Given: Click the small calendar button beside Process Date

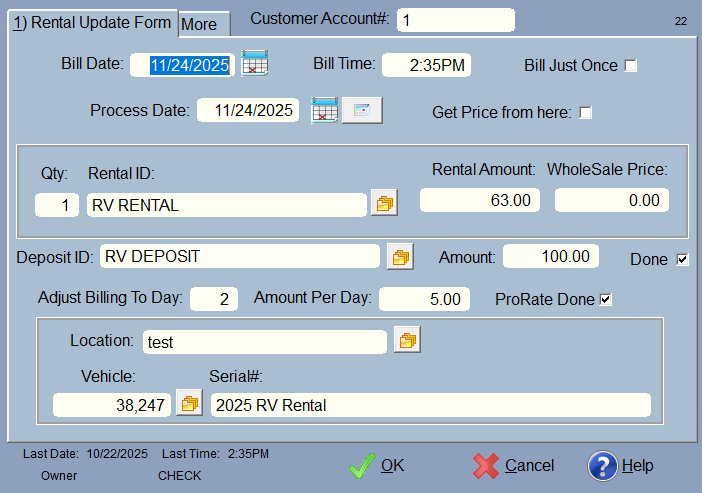Looking at the screenshot, I should (362, 110).
